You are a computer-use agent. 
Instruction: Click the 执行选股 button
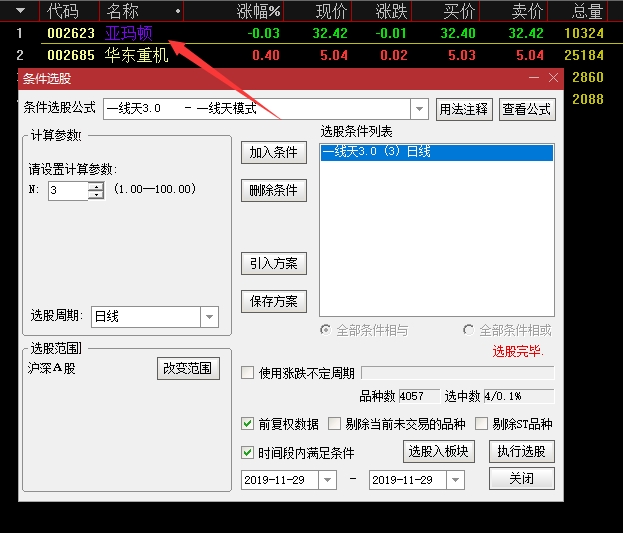point(521,451)
